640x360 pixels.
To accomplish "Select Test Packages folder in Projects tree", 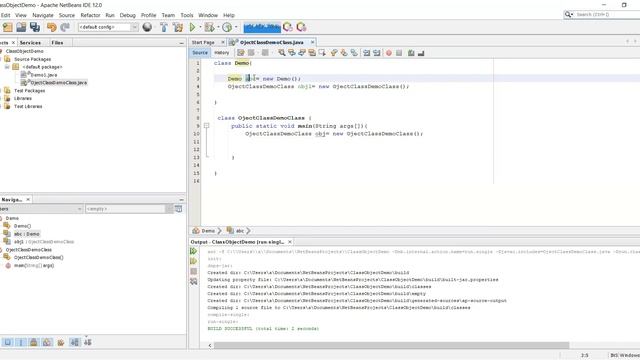I will pyautogui.click(x=29, y=91).
